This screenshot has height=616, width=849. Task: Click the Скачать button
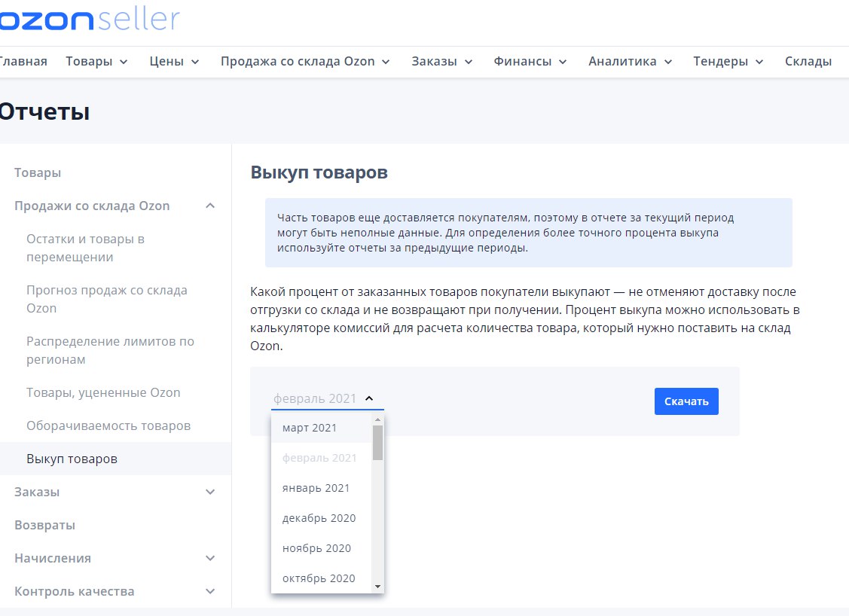tap(686, 401)
